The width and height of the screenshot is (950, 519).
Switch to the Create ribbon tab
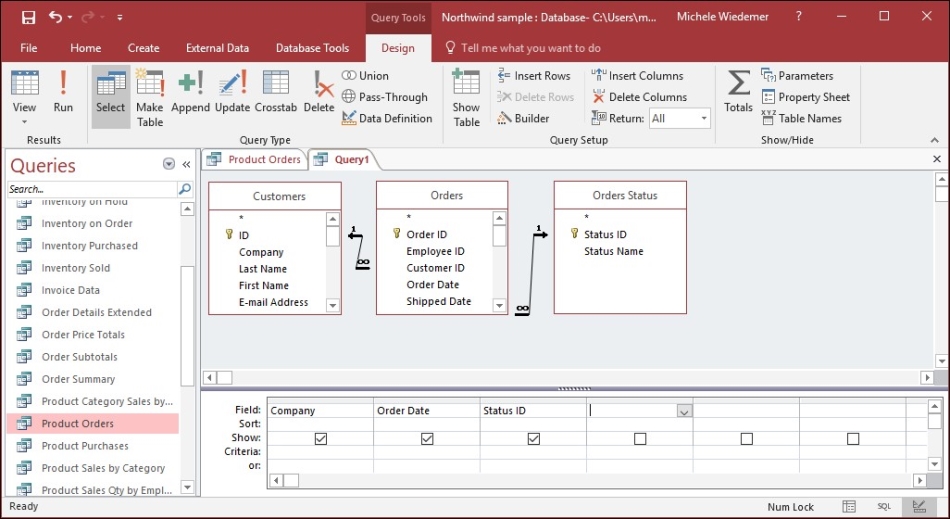coord(144,48)
